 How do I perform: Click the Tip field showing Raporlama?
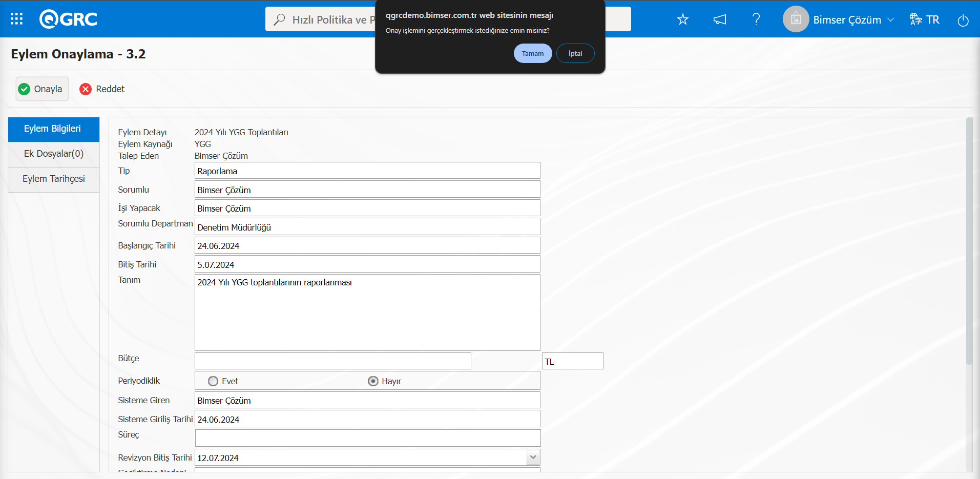pyautogui.click(x=367, y=171)
